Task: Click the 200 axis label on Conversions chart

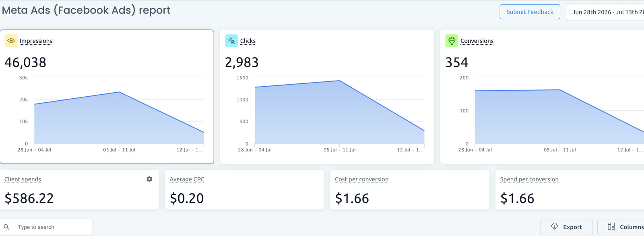Action: [464, 78]
